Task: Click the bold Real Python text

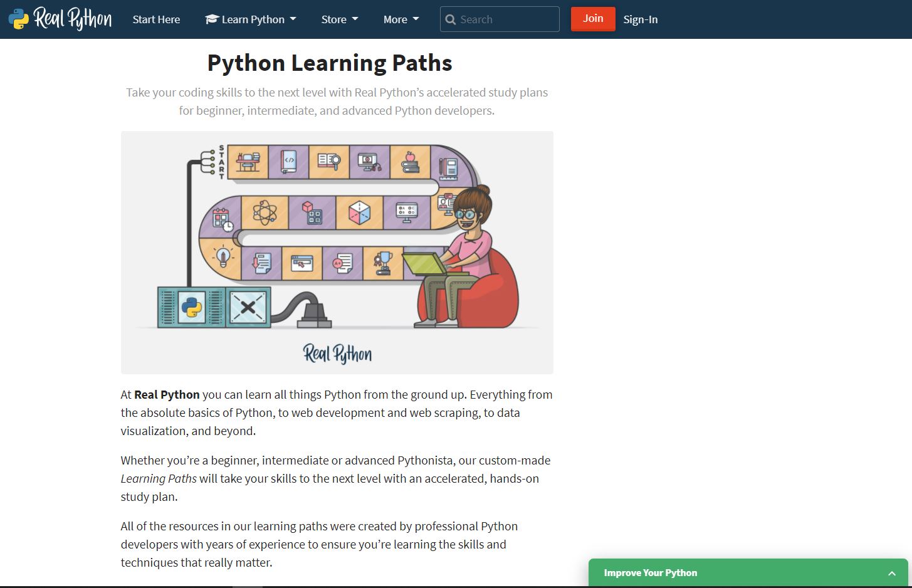Action: pos(167,394)
